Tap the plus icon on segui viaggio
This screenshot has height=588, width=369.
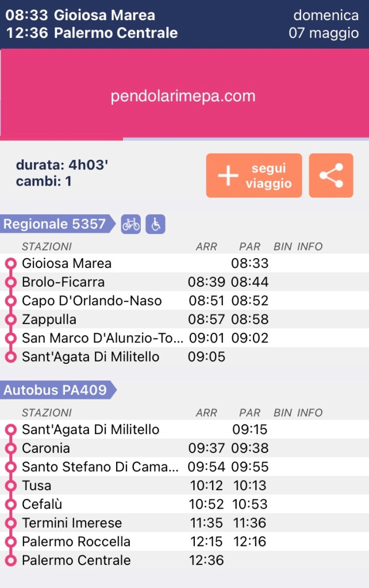(x=228, y=176)
